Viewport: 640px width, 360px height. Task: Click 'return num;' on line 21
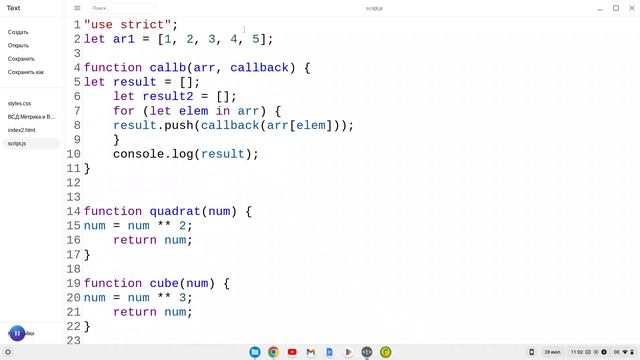pos(153,312)
